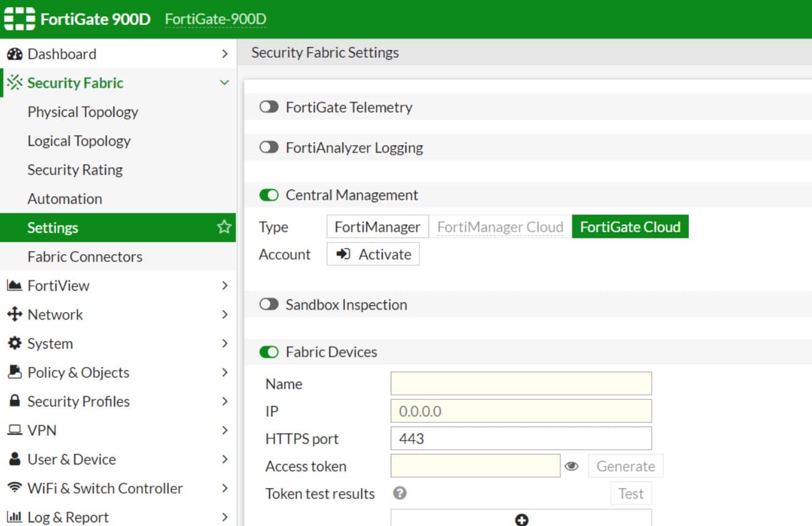Expand the Log & Report chevron

224,517
